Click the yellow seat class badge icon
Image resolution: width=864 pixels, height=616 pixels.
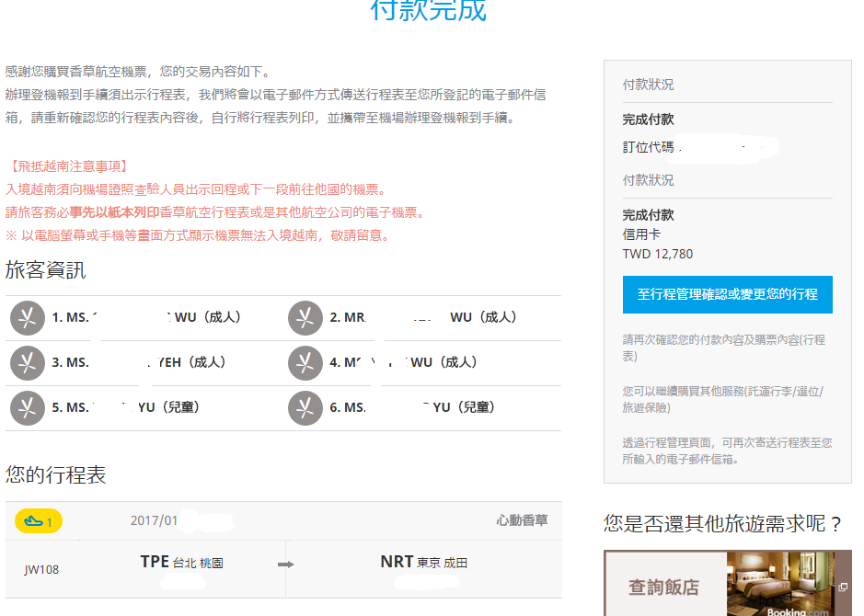[x=37, y=520]
